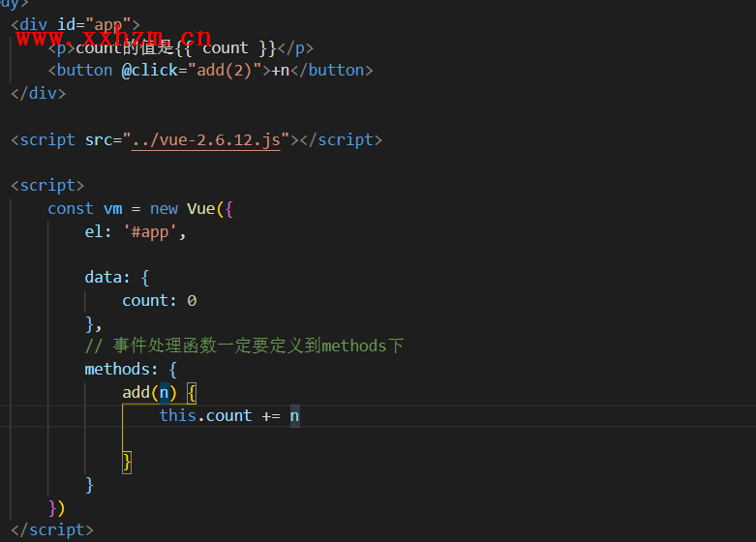Click the 'vm' variable name
Viewport: 756px width, 542px height.
pyautogui.click(x=112, y=208)
